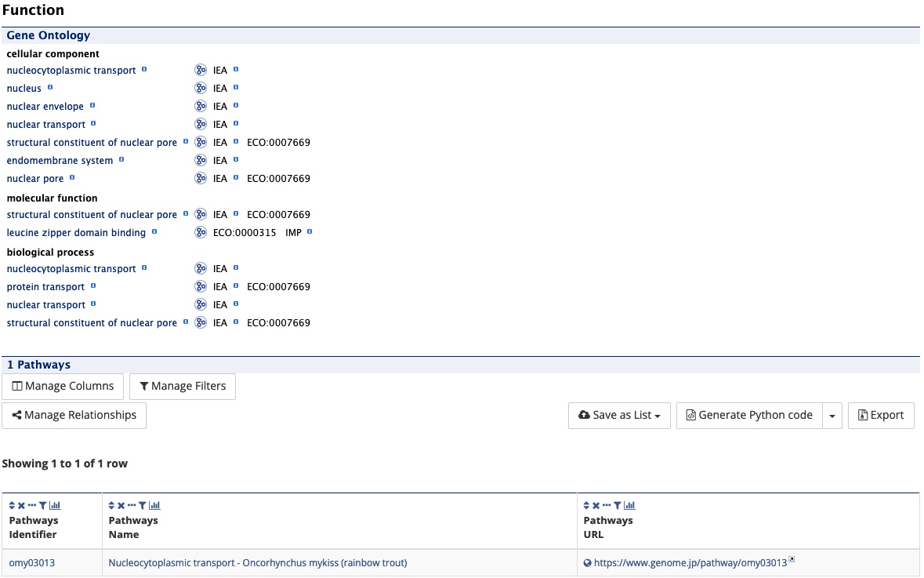Click the ontology graph icon in nucleus row

201,88
